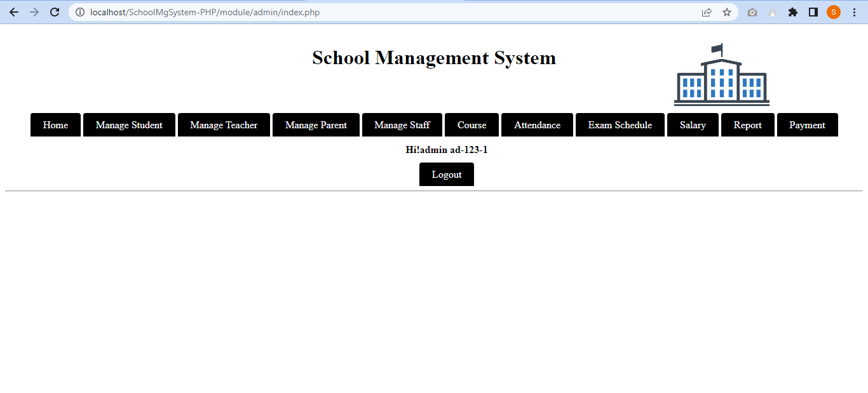Open the share icon in address bar
Screen dimensions: 868x393
point(706,11)
